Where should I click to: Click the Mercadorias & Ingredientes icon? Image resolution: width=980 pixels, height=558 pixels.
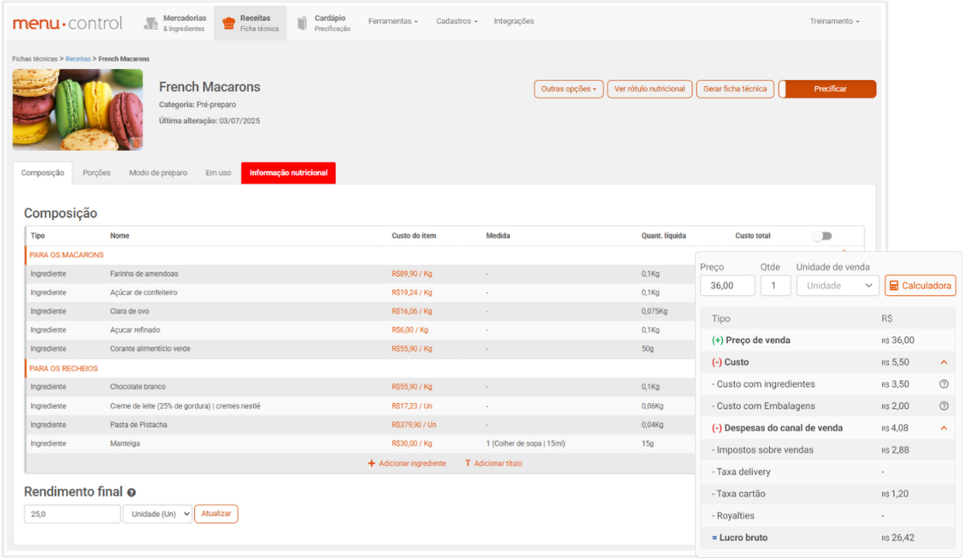[151, 24]
